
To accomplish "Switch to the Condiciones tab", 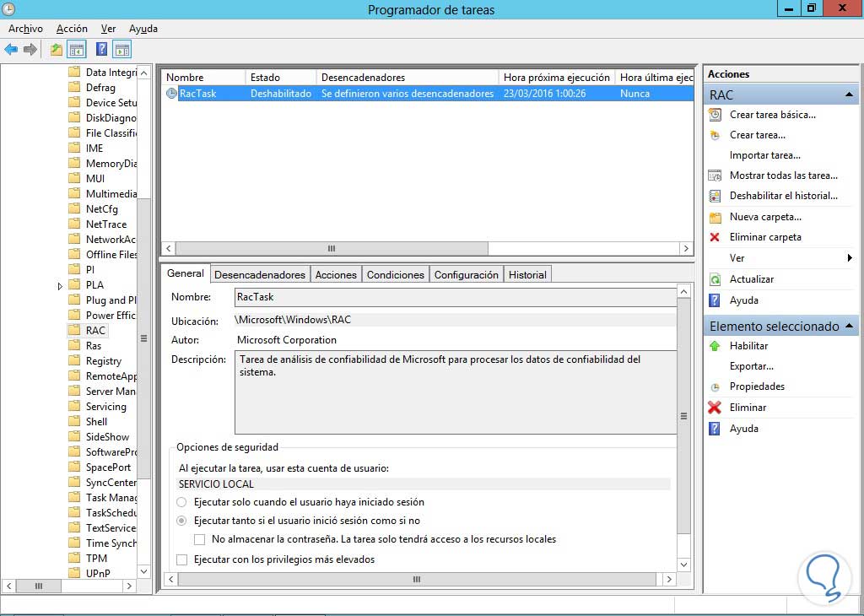I will (x=395, y=274).
